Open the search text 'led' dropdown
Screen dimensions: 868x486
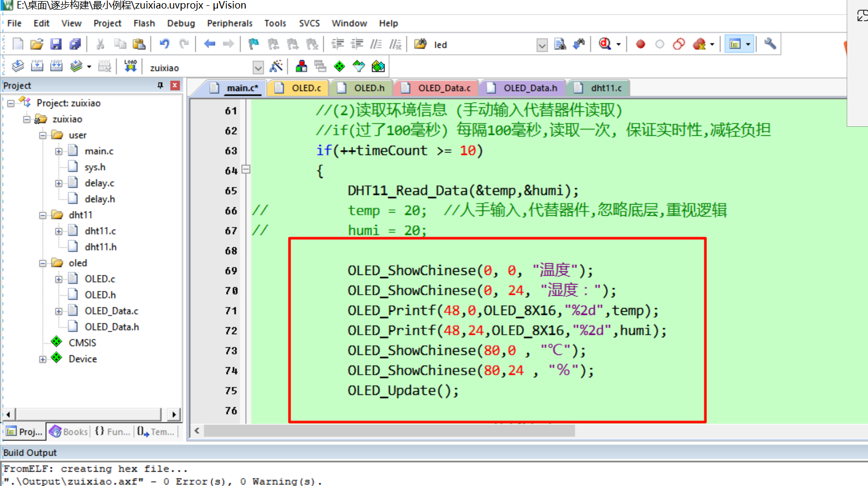tap(542, 45)
